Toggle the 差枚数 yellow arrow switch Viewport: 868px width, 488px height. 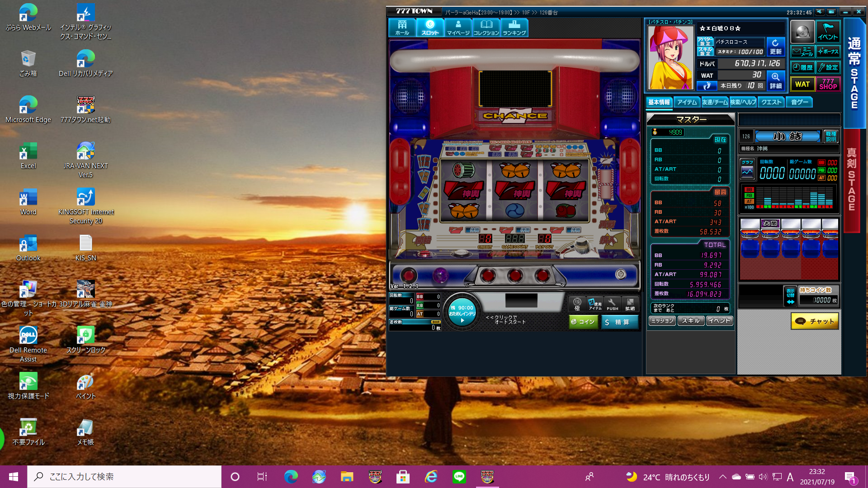[436, 322]
